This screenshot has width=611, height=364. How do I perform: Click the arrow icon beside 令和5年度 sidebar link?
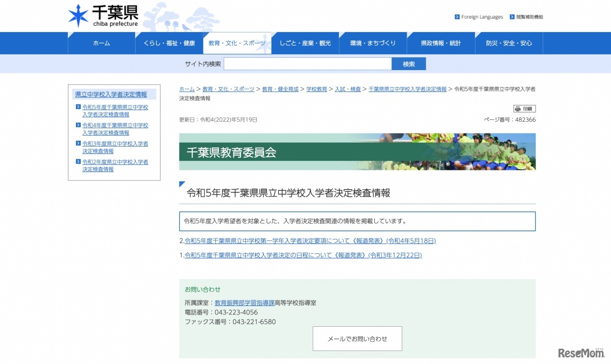[x=79, y=107]
